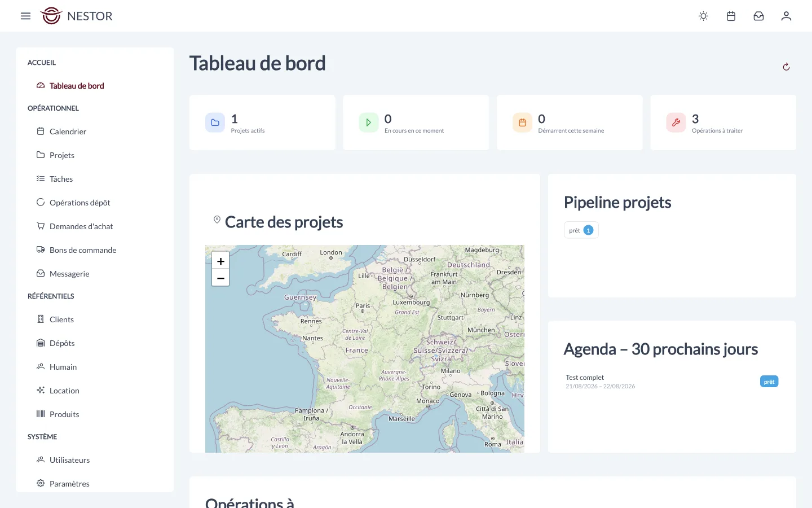Click the map pin icon beside Carte des projets
The width and height of the screenshot is (812, 508).
click(217, 220)
